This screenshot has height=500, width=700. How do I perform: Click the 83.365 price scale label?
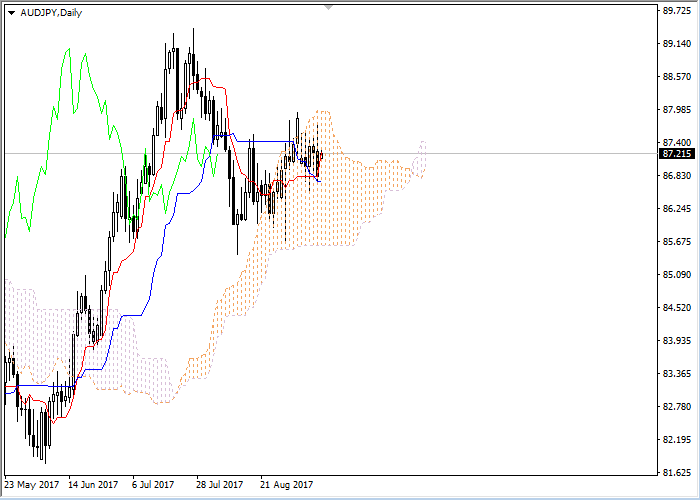677,373
